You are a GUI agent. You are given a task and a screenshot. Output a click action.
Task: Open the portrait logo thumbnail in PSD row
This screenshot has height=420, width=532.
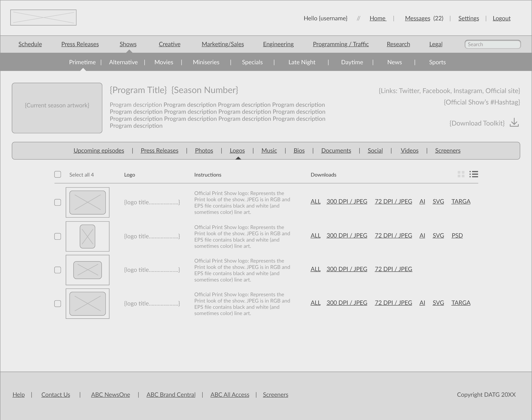point(88,236)
